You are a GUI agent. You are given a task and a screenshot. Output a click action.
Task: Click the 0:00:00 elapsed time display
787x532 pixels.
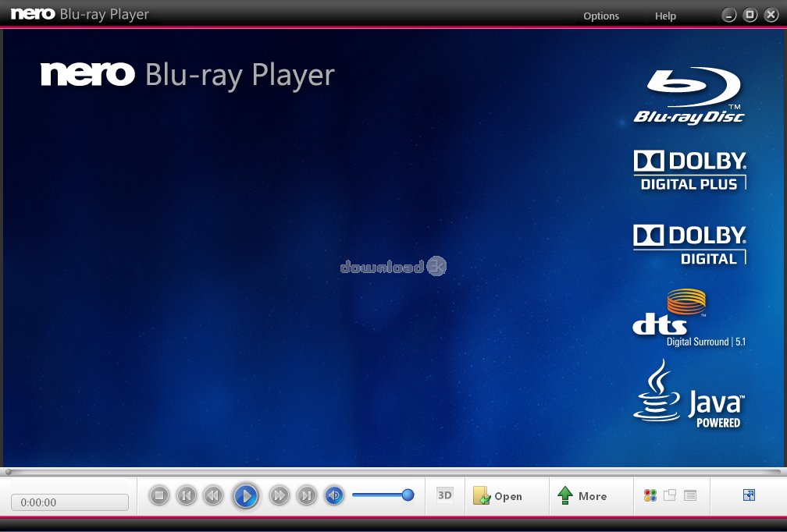tap(69, 502)
